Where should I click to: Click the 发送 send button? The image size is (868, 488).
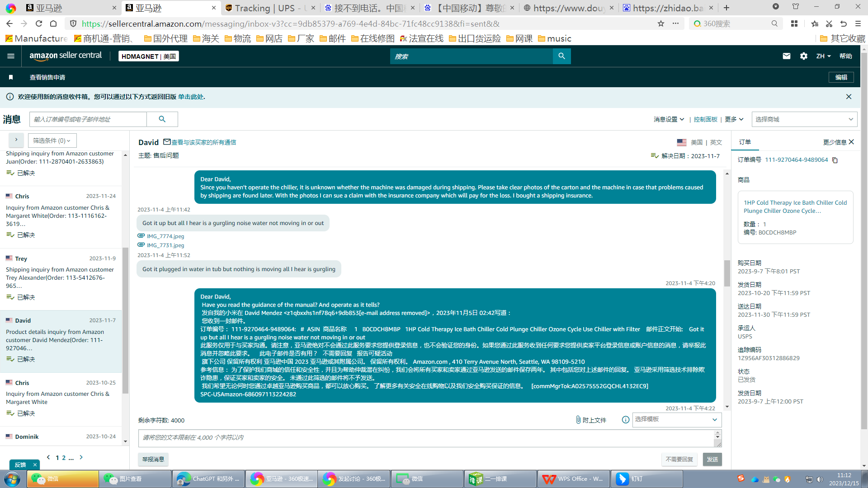point(712,459)
